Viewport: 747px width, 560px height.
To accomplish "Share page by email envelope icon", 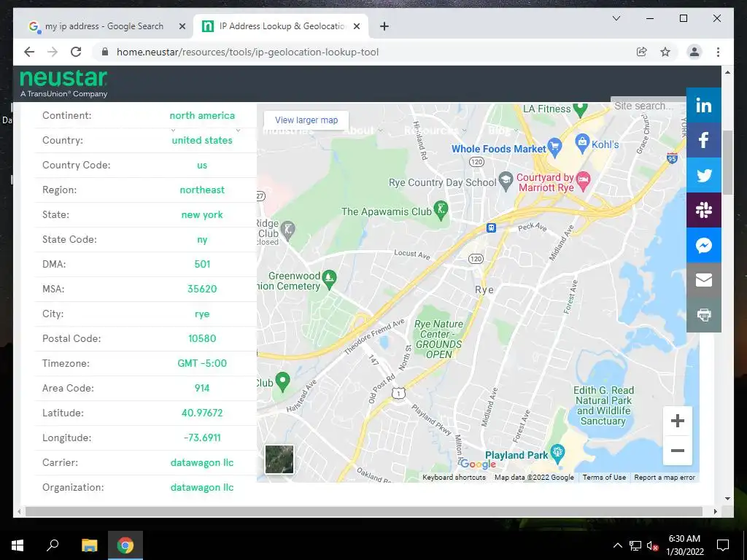I will point(704,280).
